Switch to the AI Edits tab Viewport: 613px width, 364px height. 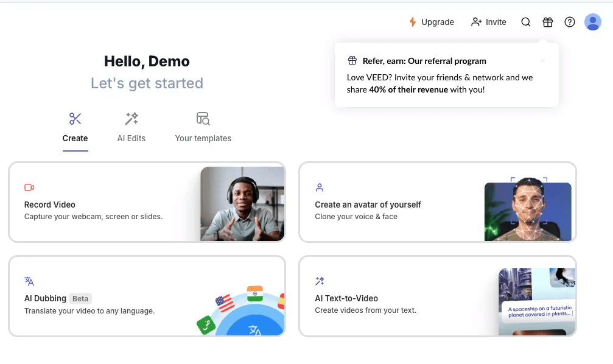(x=131, y=138)
